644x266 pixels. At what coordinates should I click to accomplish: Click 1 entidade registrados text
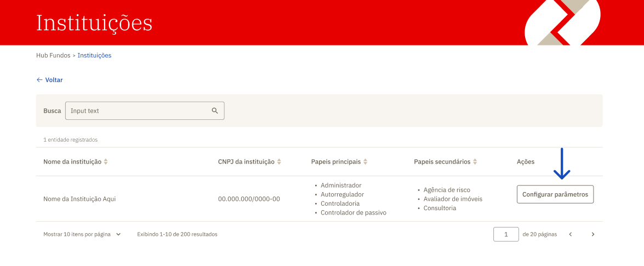[70, 140]
